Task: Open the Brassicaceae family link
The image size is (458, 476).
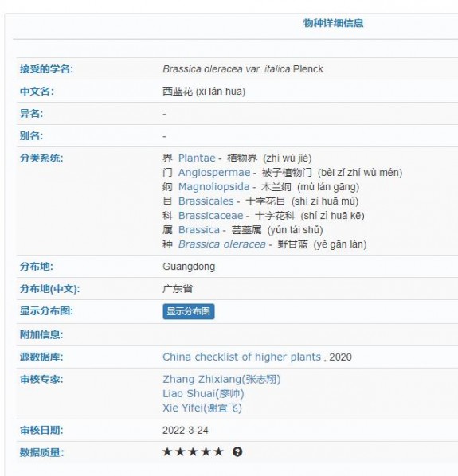Action: click(x=211, y=215)
